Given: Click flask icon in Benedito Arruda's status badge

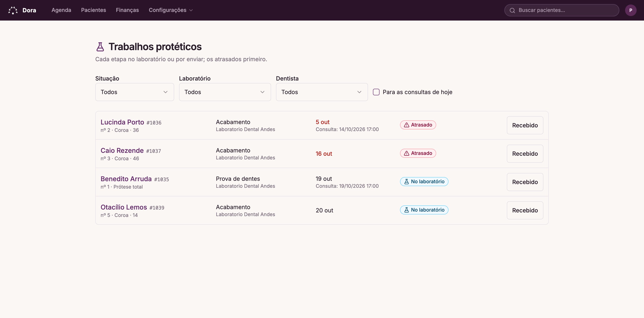Looking at the screenshot, I should tap(407, 182).
